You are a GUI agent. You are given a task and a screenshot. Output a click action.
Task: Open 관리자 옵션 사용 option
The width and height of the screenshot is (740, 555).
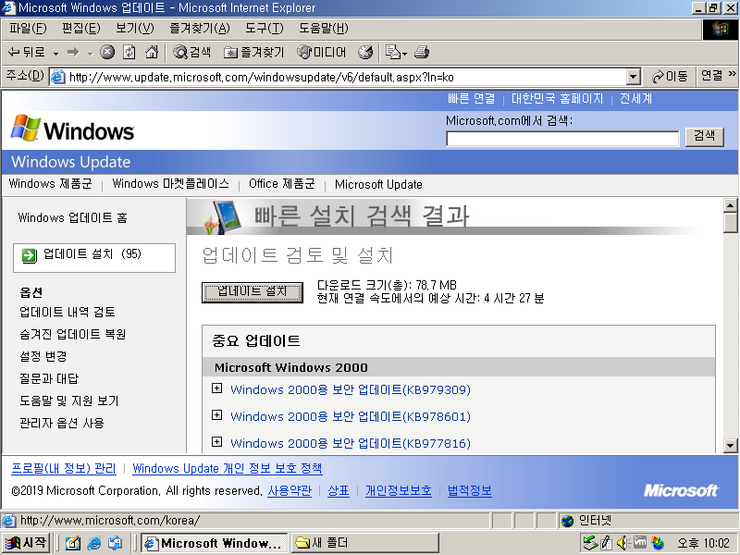pyautogui.click(x=61, y=423)
